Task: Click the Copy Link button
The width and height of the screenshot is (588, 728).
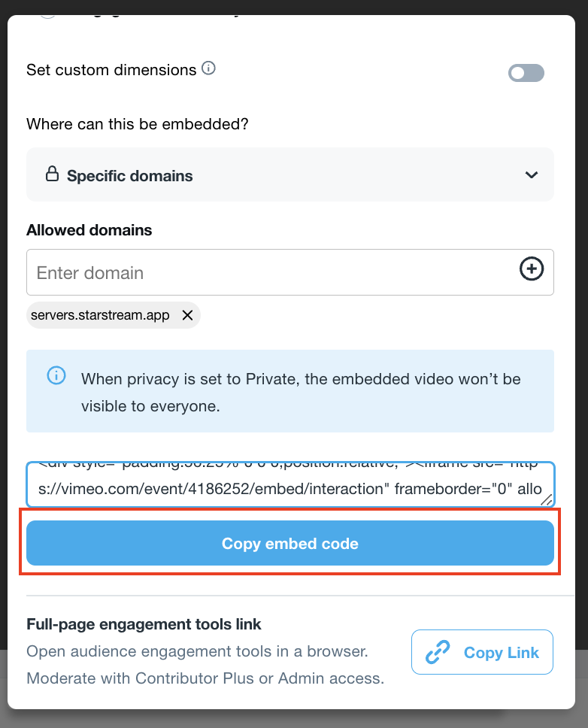Action: click(x=482, y=652)
